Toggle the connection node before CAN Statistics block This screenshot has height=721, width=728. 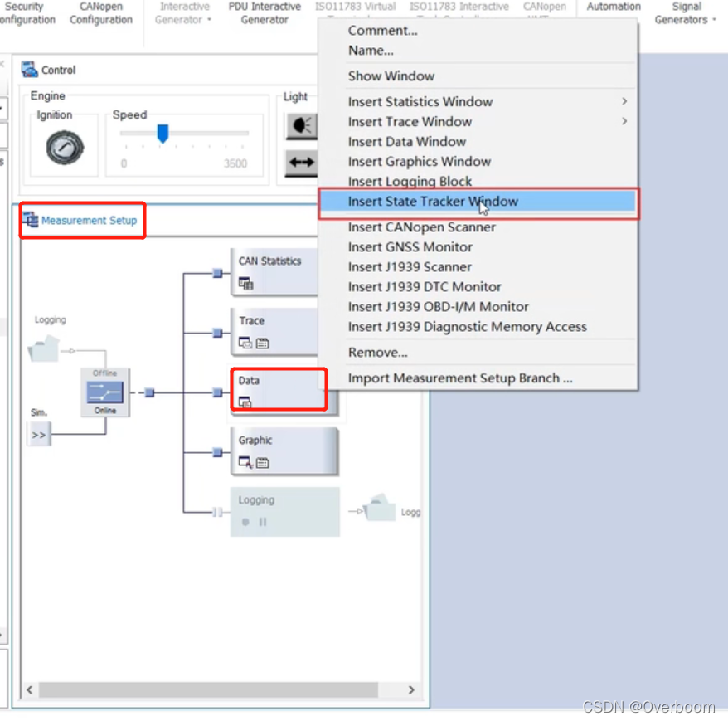pos(217,273)
